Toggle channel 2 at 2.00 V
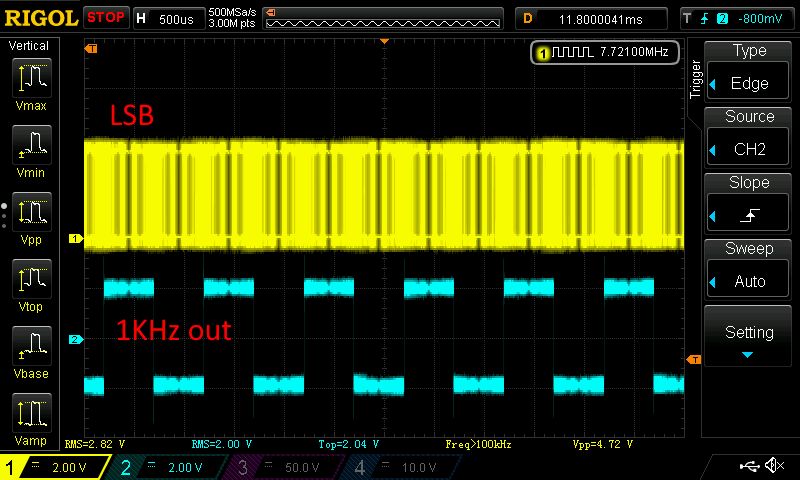This screenshot has height=480, width=800. (x=168, y=467)
